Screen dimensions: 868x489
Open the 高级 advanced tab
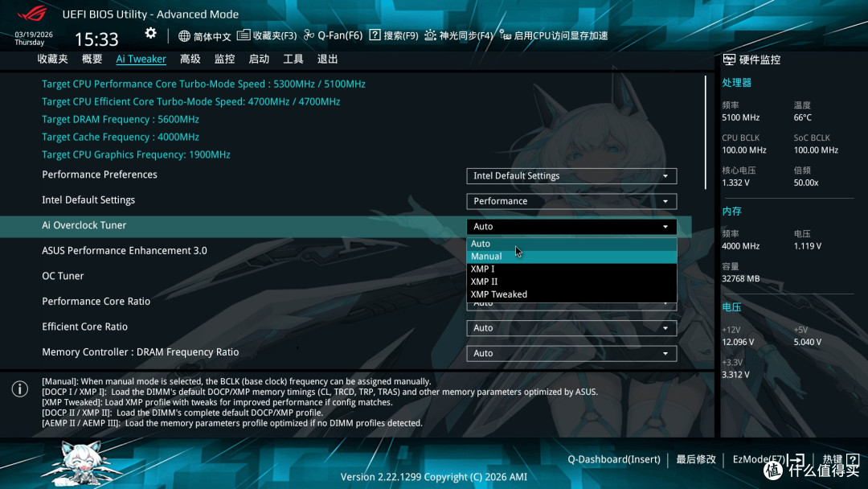pyautogui.click(x=190, y=60)
